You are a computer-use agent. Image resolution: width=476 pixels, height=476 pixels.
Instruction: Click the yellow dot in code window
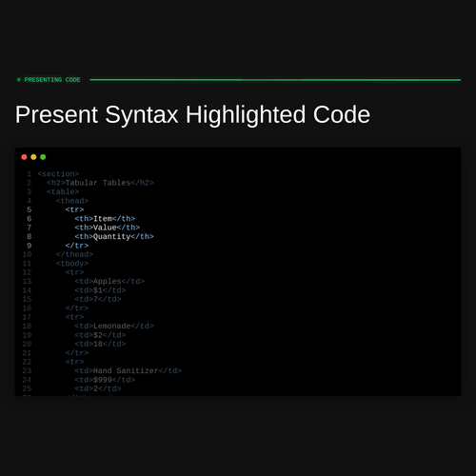click(33, 157)
